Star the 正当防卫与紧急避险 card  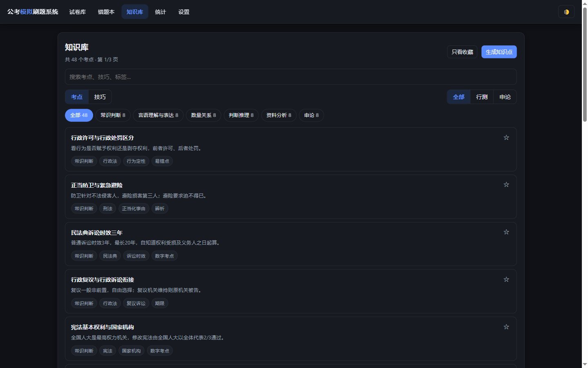[506, 185]
